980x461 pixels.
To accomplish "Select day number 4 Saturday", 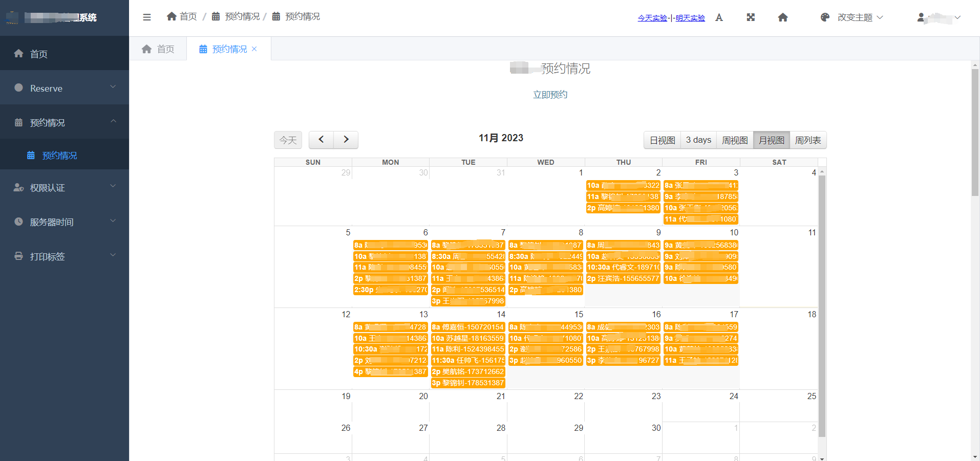I will tap(814, 172).
